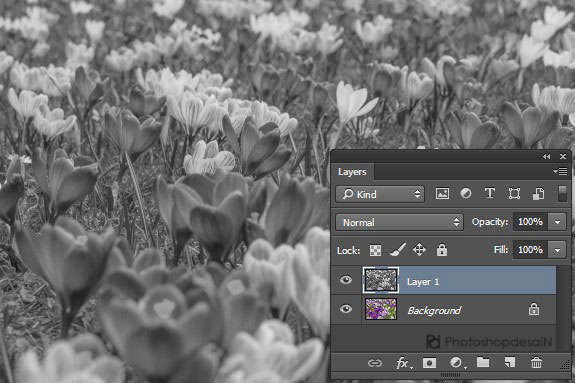The width and height of the screenshot is (575, 383).
Task: Select the Layer 1 thumbnail
Action: pos(381,280)
